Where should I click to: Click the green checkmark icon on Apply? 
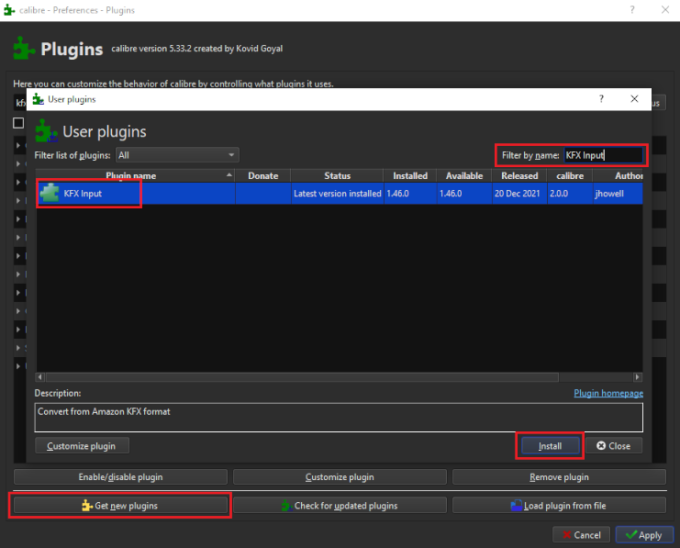click(630, 535)
